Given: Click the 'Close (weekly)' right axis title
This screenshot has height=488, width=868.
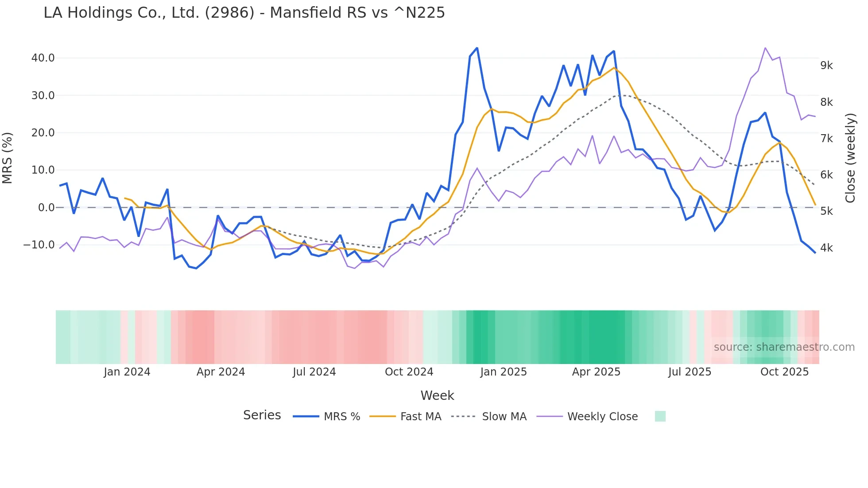Looking at the screenshot, I should click(850, 158).
